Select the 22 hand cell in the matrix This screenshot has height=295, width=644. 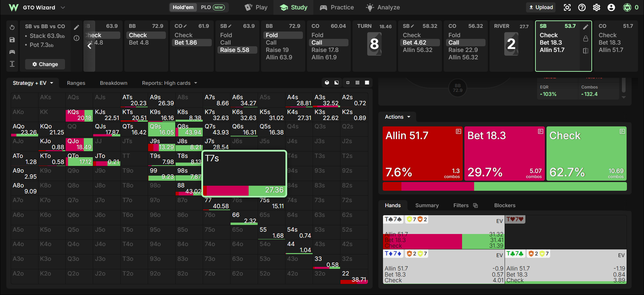(x=354, y=277)
